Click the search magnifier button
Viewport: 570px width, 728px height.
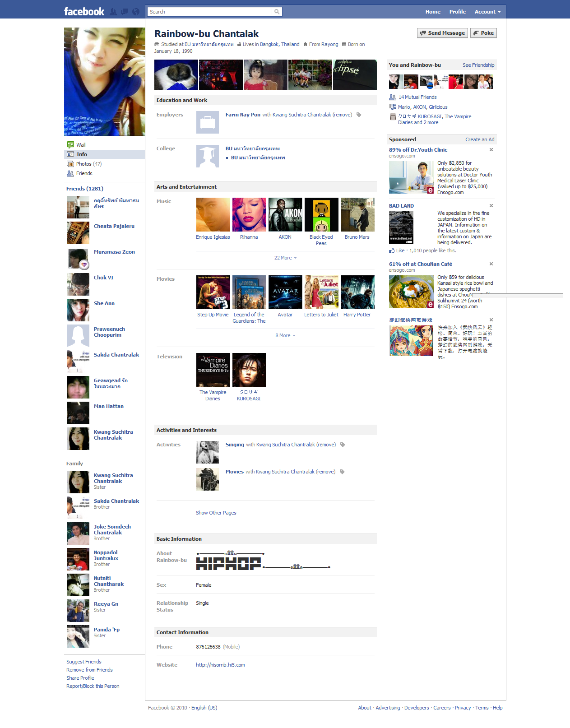[277, 12]
